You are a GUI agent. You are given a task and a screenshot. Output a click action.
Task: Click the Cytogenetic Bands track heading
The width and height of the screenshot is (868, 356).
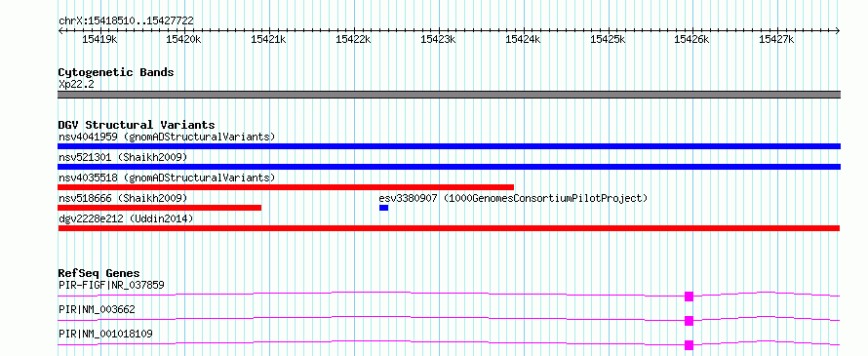(x=116, y=72)
